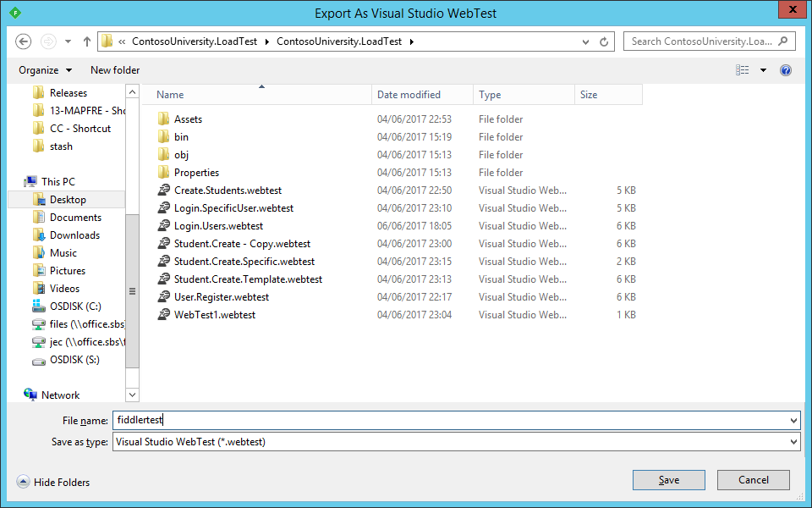Viewport: 812px width, 508px height.
Task: Expand arrow after last breadcrumb segment
Action: click(412, 41)
